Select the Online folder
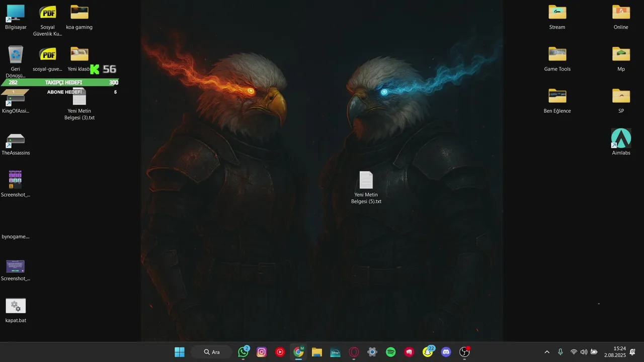Screen dimensions: 644x362 tap(621, 17)
